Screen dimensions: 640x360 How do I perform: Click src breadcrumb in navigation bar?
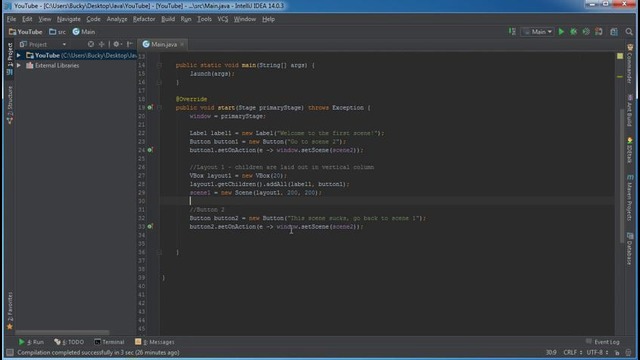click(x=57, y=32)
